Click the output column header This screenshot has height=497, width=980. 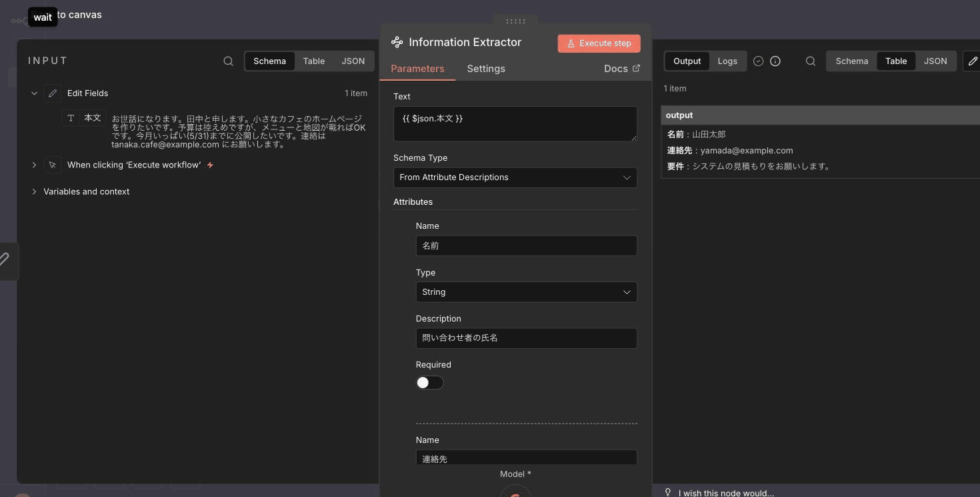click(820, 115)
